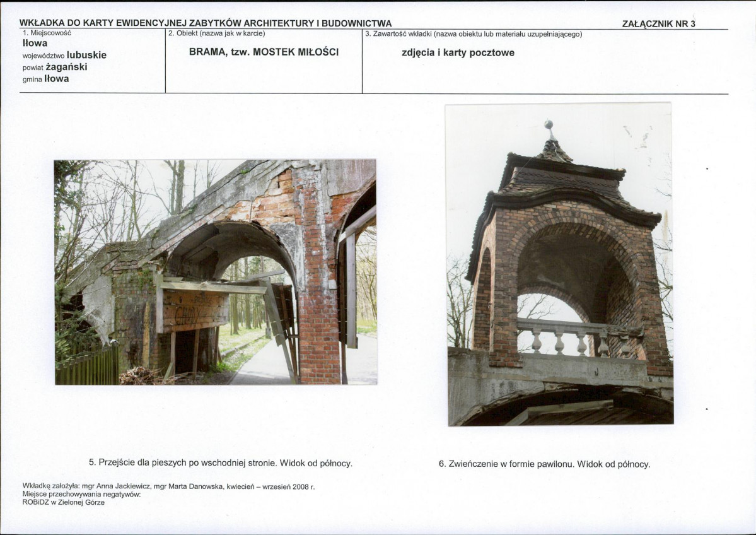Click the 'województwo lubuskie' text
The width and height of the screenshot is (756, 535).
click(64, 55)
